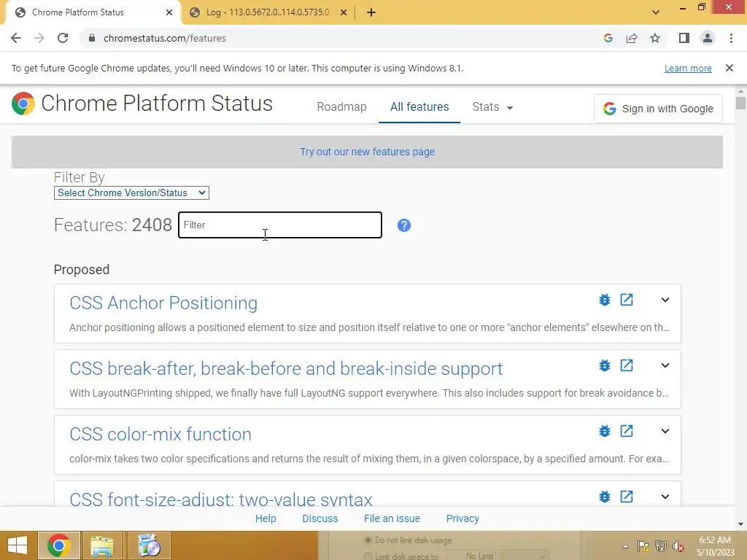Open the filter help question icon

pos(404,225)
